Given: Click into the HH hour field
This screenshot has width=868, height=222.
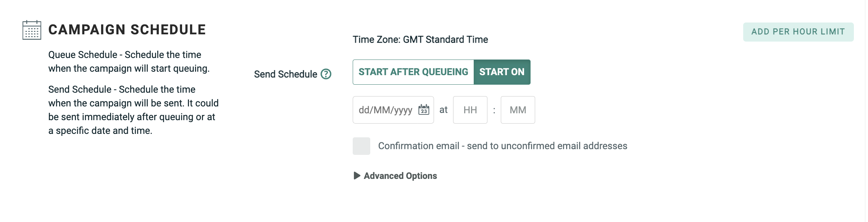Looking at the screenshot, I should 470,110.
